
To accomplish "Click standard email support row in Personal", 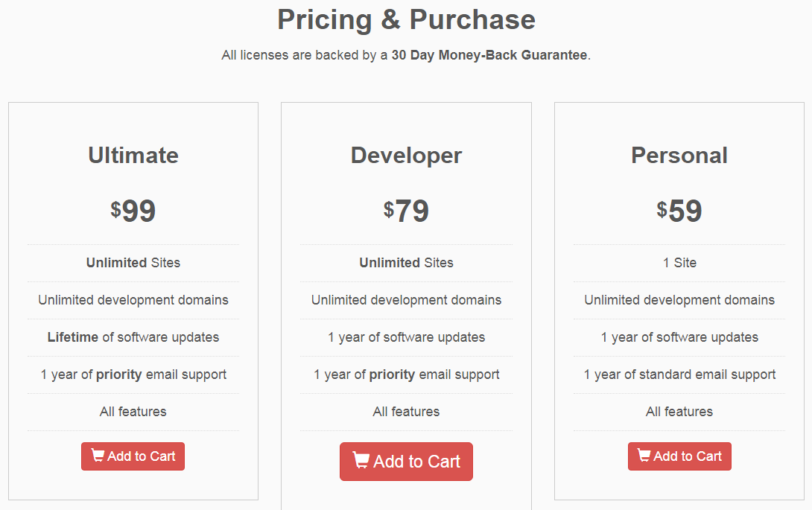I will (x=679, y=374).
